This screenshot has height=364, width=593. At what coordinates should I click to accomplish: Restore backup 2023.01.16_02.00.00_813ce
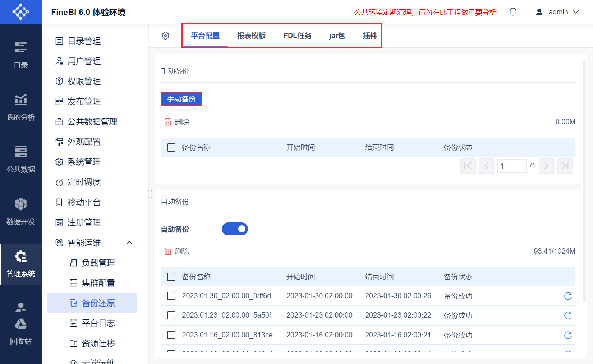click(x=568, y=335)
